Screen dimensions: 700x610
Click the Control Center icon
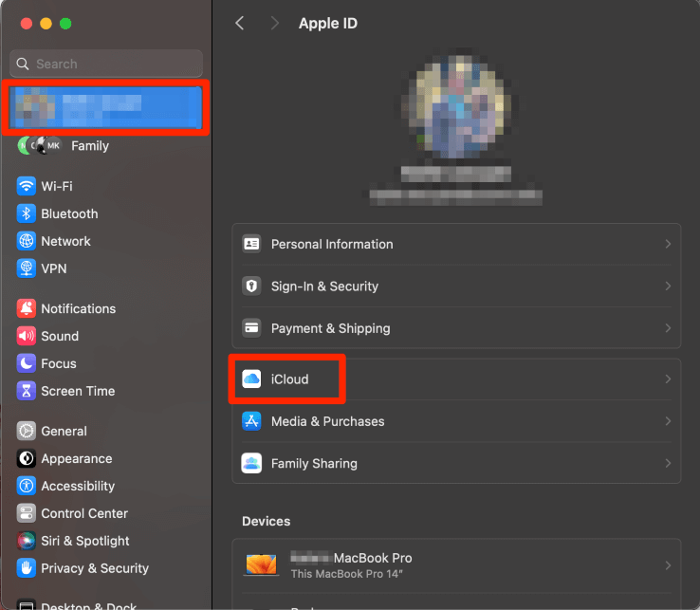[x=27, y=513]
